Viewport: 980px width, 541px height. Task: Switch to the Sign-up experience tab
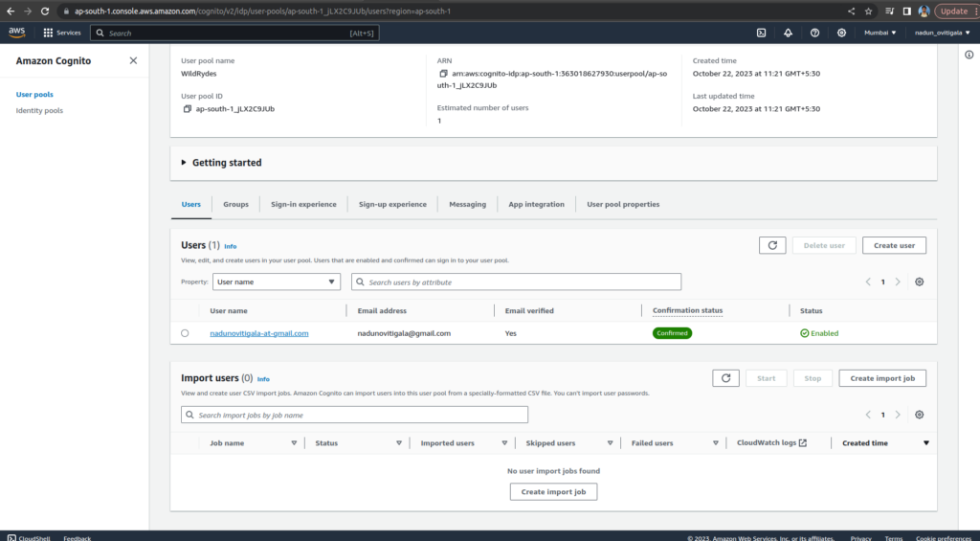click(x=392, y=205)
